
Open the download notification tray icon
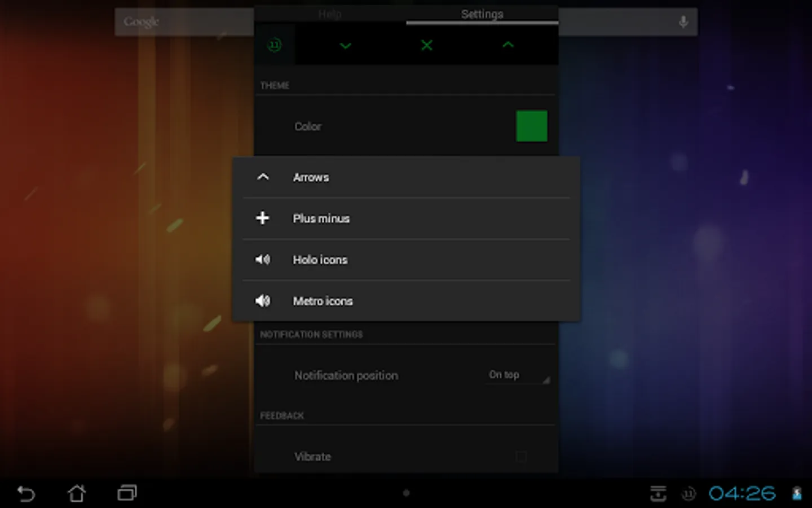pyautogui.click(x=658, y=493)
